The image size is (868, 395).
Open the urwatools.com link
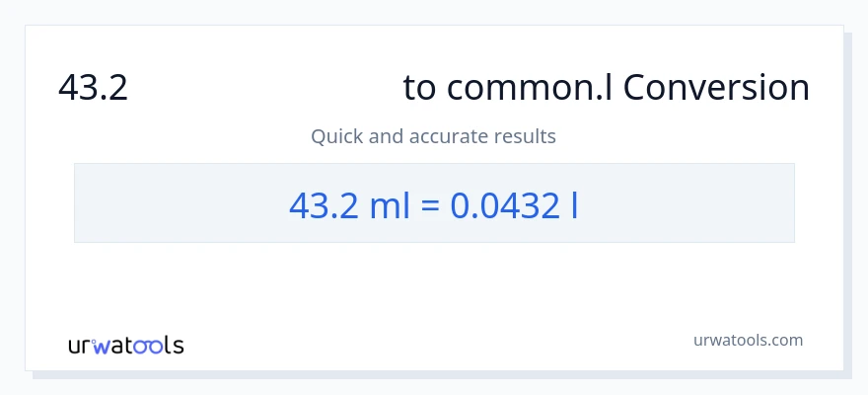pyautogui.click(x=749, y=340)
